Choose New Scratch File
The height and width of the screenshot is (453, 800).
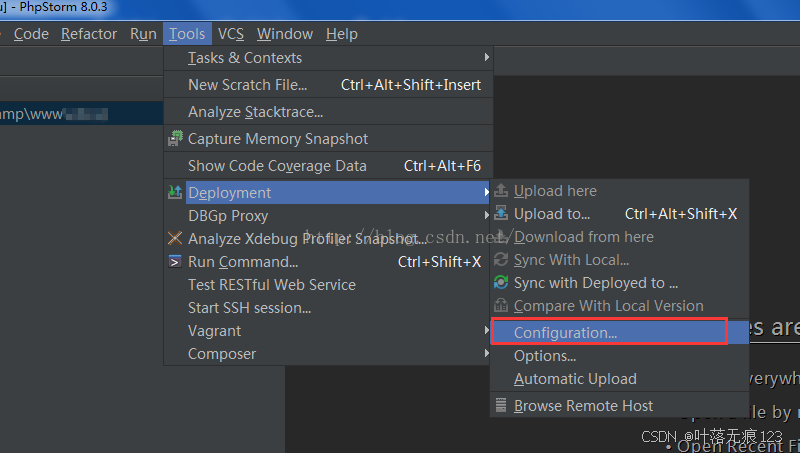point(328,85)
